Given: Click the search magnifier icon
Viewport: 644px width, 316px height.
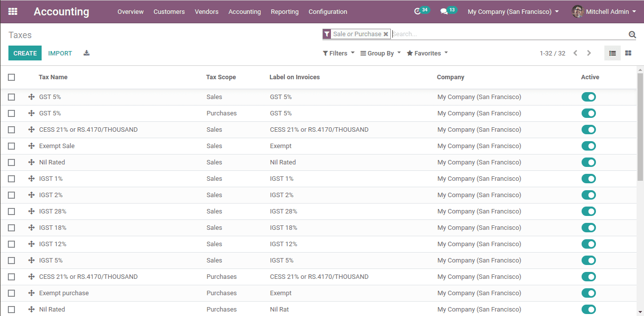Looking at the screenshot, I should coord(632,34).
